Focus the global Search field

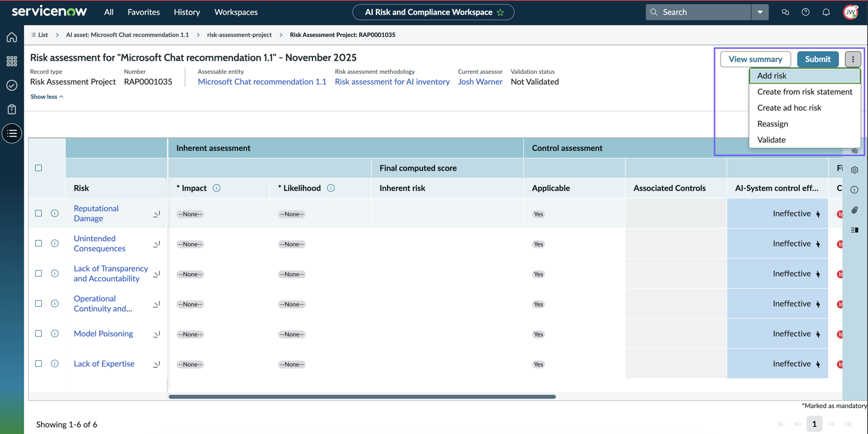point(699,12)
